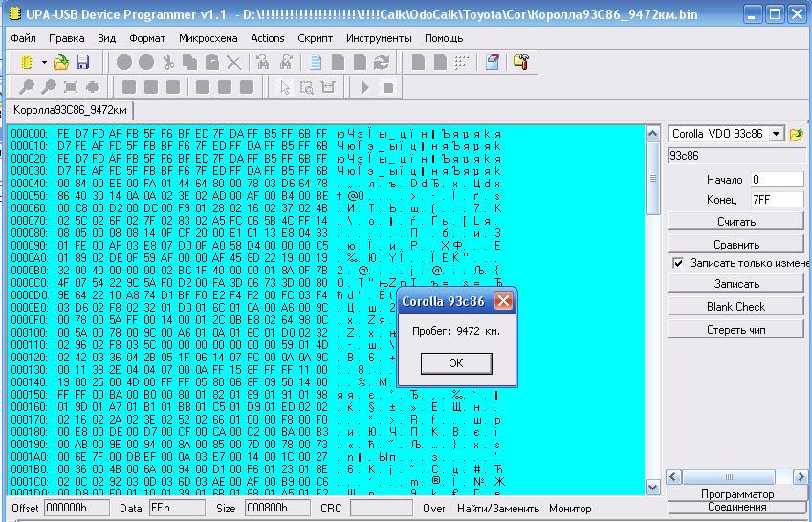Click the dotted grid icon
The image size is (812, 522).
(462, 63)
